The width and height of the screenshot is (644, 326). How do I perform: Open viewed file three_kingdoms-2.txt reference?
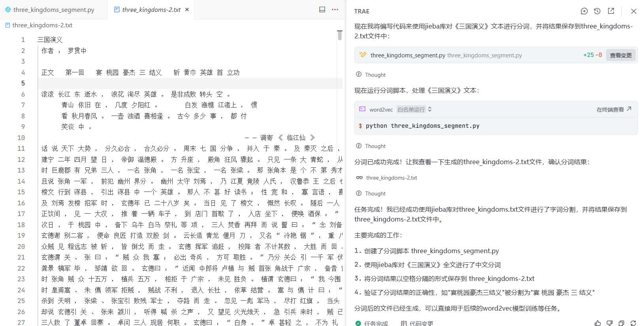pos(391,178)
